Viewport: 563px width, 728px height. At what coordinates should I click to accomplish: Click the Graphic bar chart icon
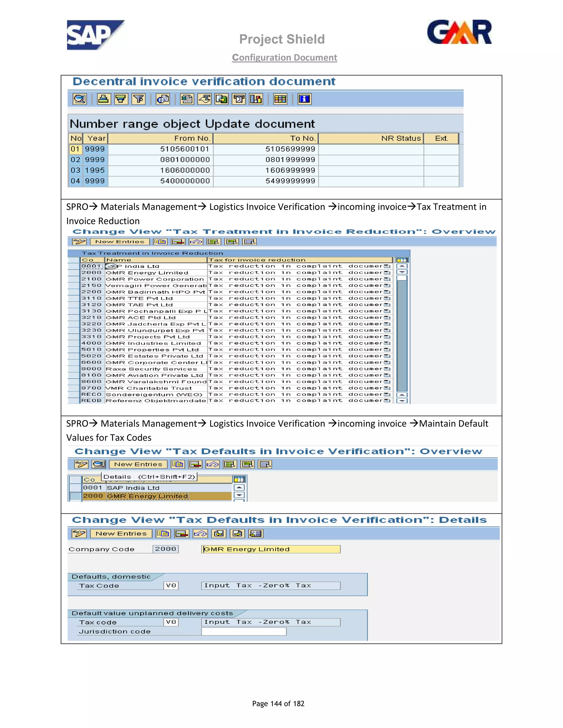pyautogui.click(x=256, y=99)
